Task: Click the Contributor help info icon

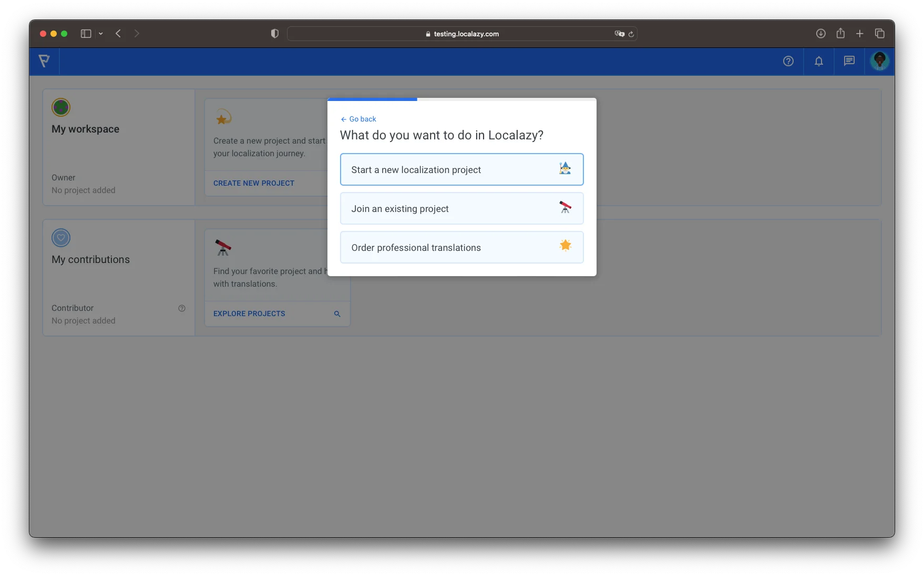Action: pos(182,308)
